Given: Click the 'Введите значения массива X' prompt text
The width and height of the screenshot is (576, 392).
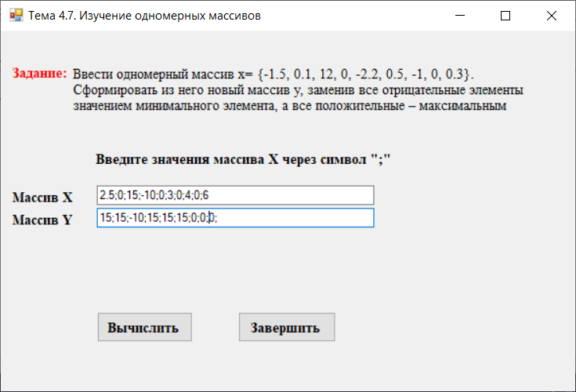Looking at the screenshot, I should click(x=243, y=159).
